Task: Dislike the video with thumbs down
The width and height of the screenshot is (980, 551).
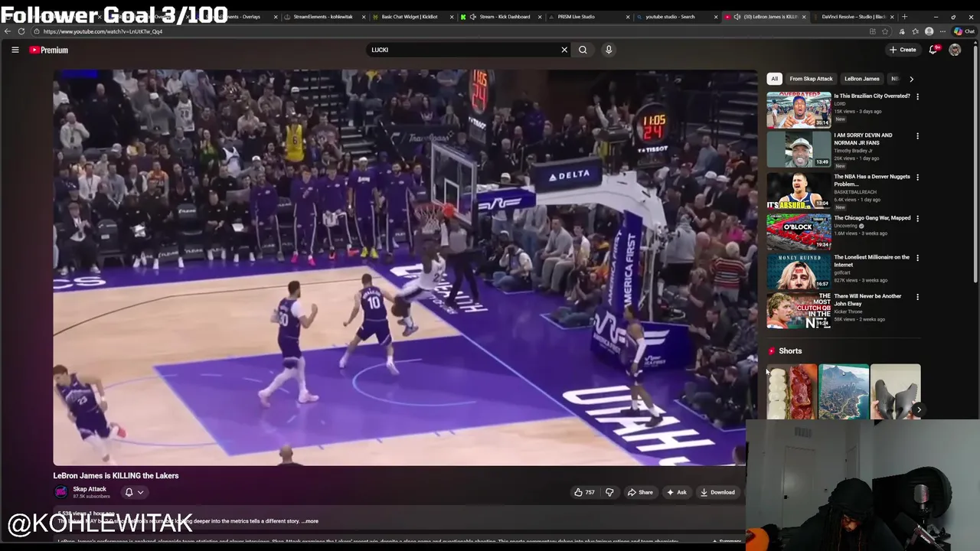Action: pos(609,492)
